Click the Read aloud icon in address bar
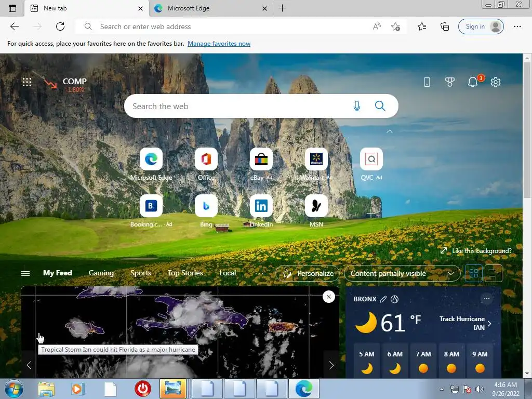The width and height of the screenshot is (532, 399). coord(377,26)
